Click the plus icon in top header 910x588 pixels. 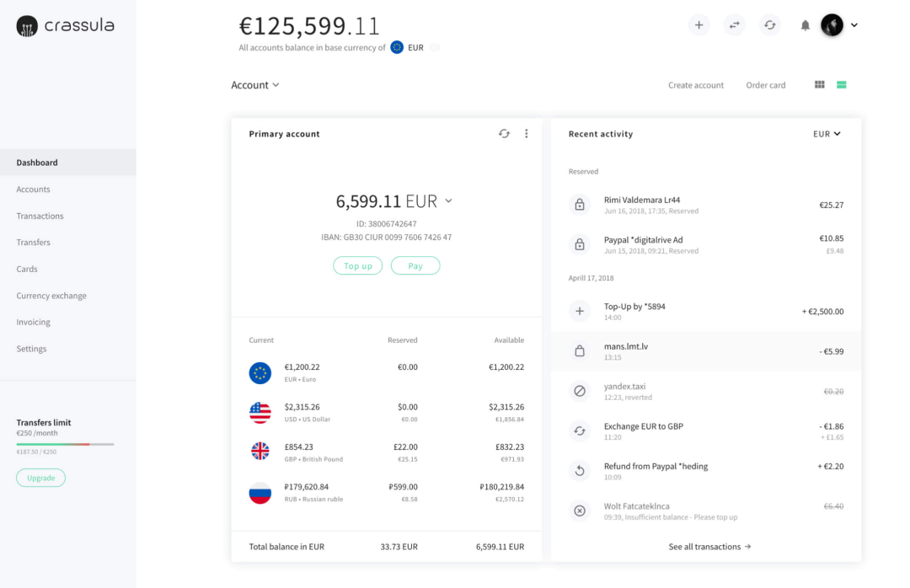[x=699, y=25]
